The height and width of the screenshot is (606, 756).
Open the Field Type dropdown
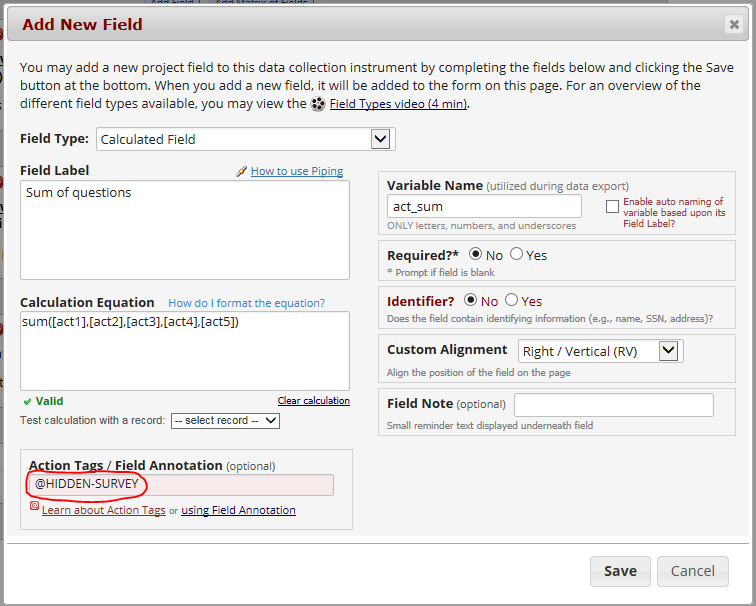click(245, 139)
